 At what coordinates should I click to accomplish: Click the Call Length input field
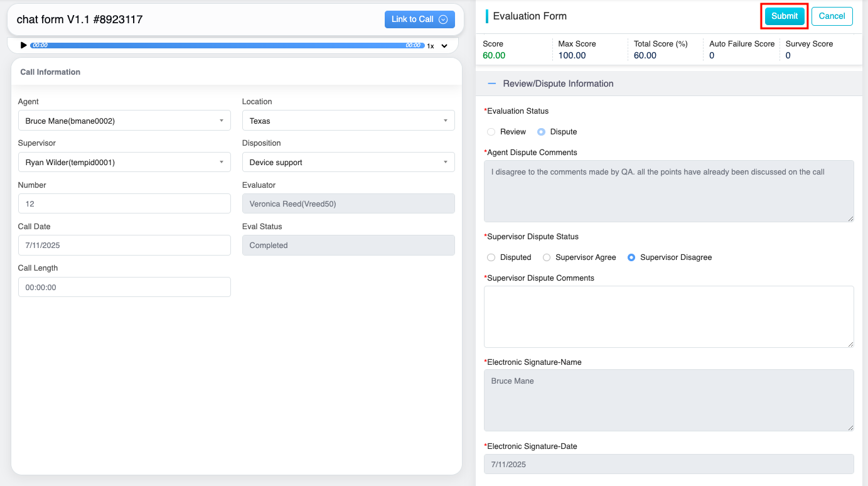(x=124, y=287)
